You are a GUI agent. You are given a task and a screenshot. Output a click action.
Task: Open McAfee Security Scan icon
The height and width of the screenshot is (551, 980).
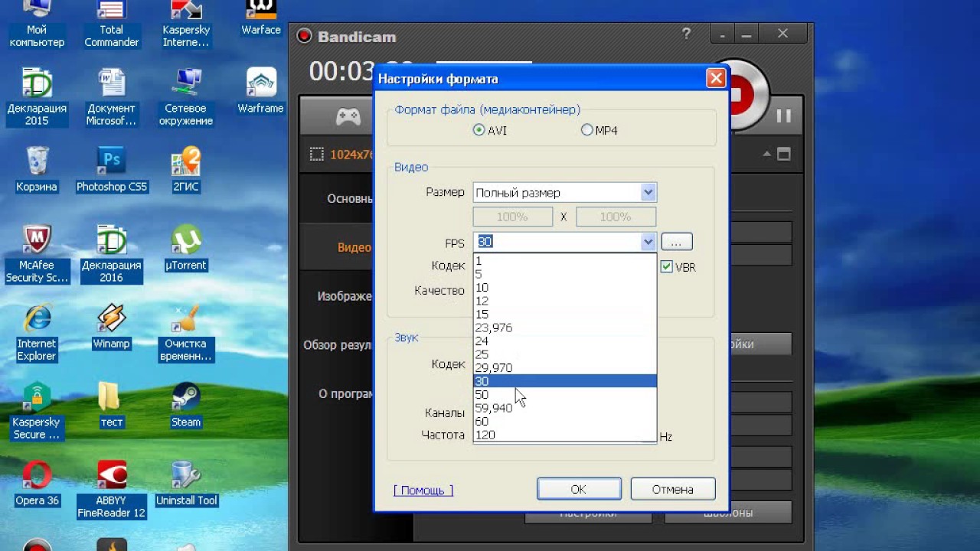(37, 254)
